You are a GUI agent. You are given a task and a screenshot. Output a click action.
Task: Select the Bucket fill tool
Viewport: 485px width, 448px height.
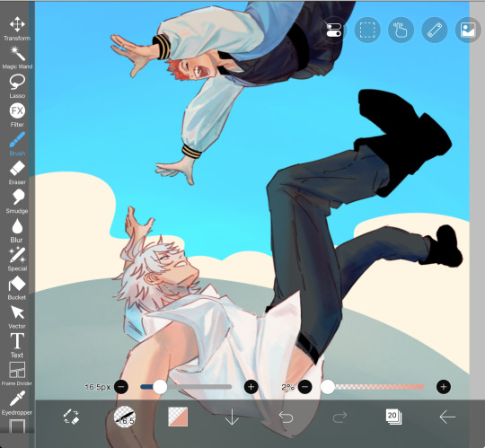click(x=17, y=288)
